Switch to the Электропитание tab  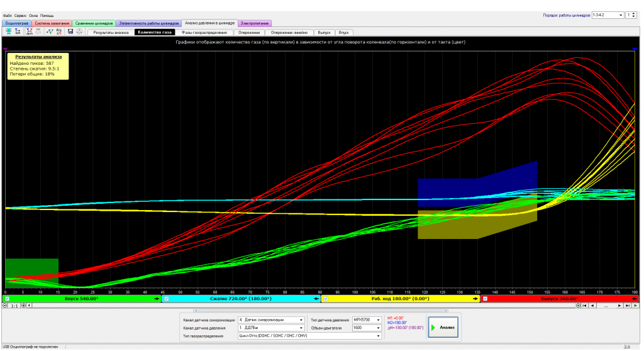[255, 23]
